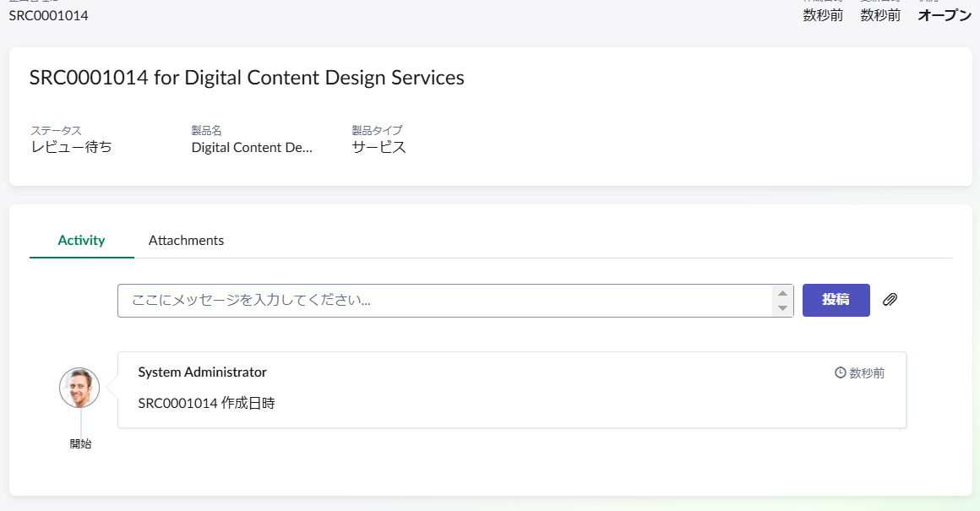Click the System Administrator name in activity
Image resolution: width=980 pixels, height=511 pixels.
click(202, 372)
